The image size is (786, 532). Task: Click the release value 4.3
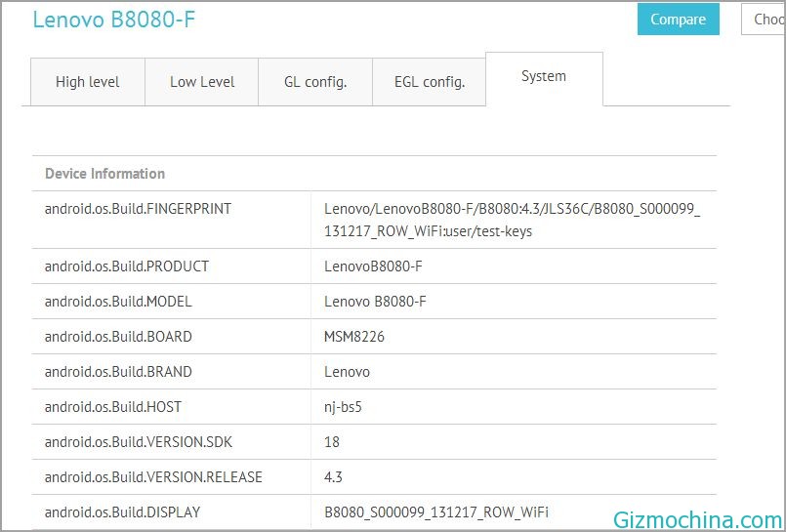pyautogui.click(x=333, y=477)
